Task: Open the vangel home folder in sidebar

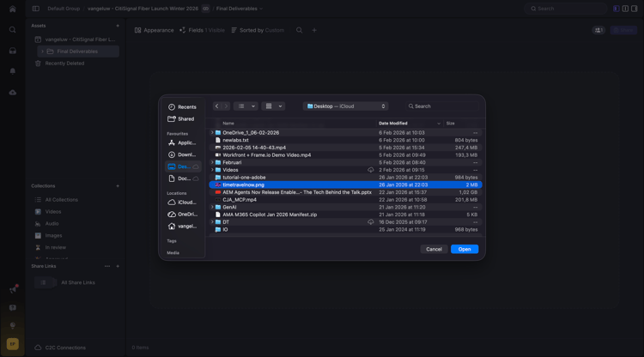Action: coord(182,226)
